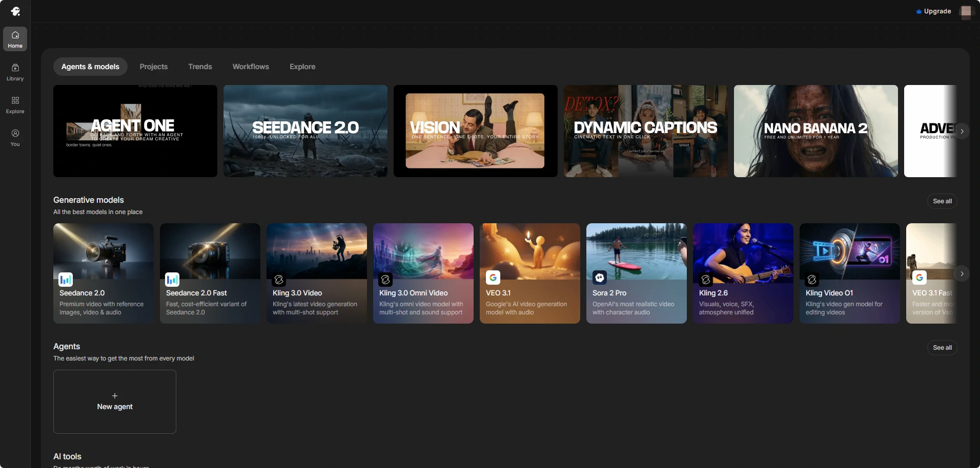
Task: Switch to the Agents & models tab
Action: pyautogui.click(x=90, y=67)
